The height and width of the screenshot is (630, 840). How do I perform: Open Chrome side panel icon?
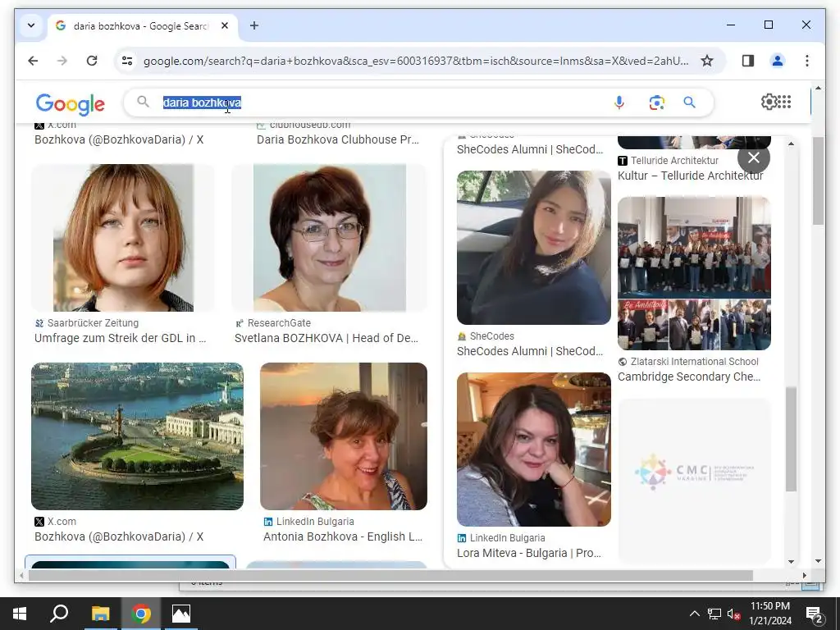click(748, 61)
